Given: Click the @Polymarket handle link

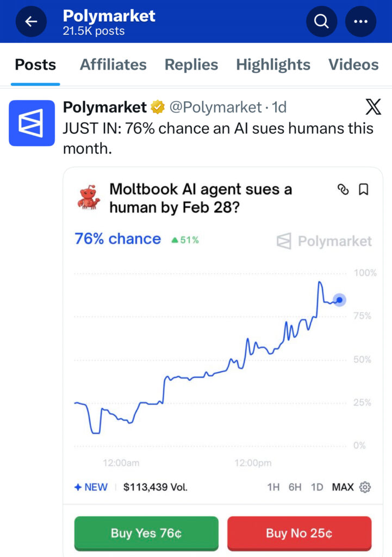Looking at the screenshot, I should [216, 107].
